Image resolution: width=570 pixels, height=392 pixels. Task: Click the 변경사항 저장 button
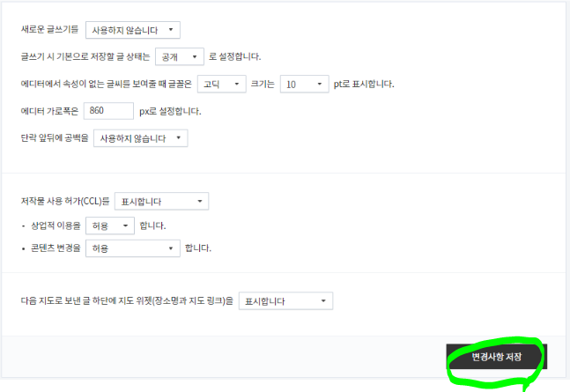[497, 357]
